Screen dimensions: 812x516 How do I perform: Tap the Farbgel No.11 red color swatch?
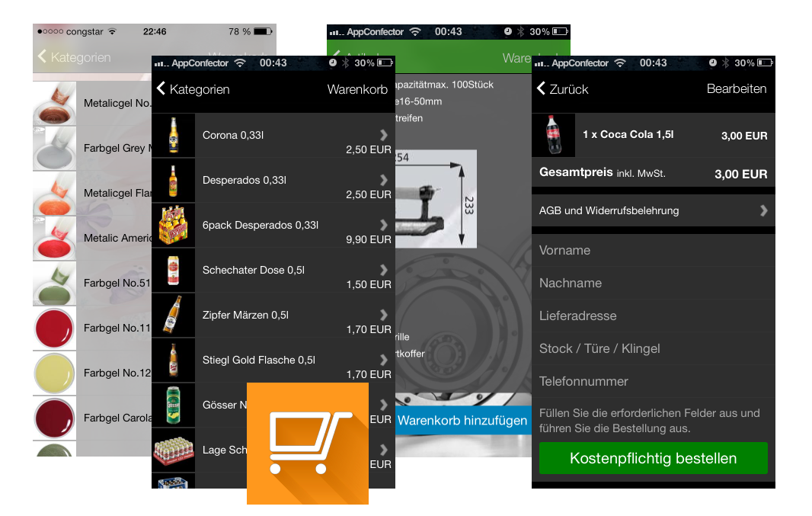pos(54,329)
